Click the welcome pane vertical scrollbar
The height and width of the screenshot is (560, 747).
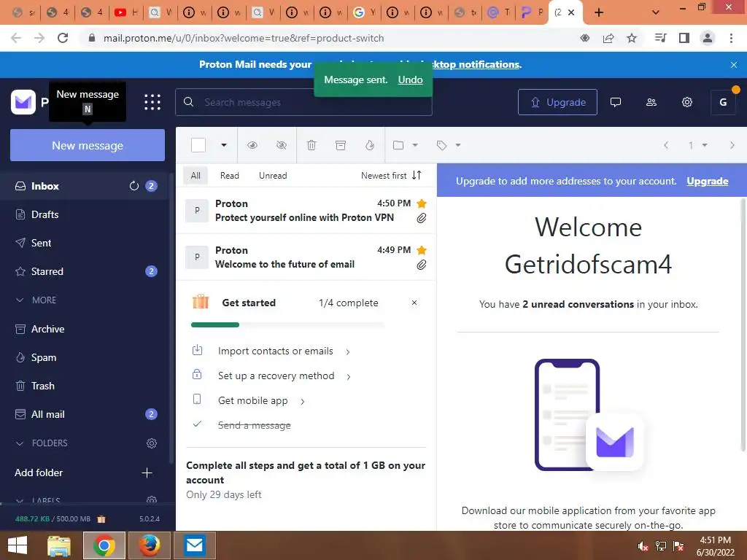point(743,324)
